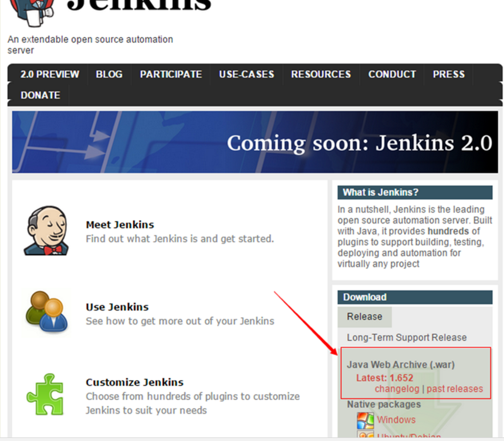Viewport: 504px width, 441px height.
Task: Click the Download panel header
Action: [x=415, y=297]
